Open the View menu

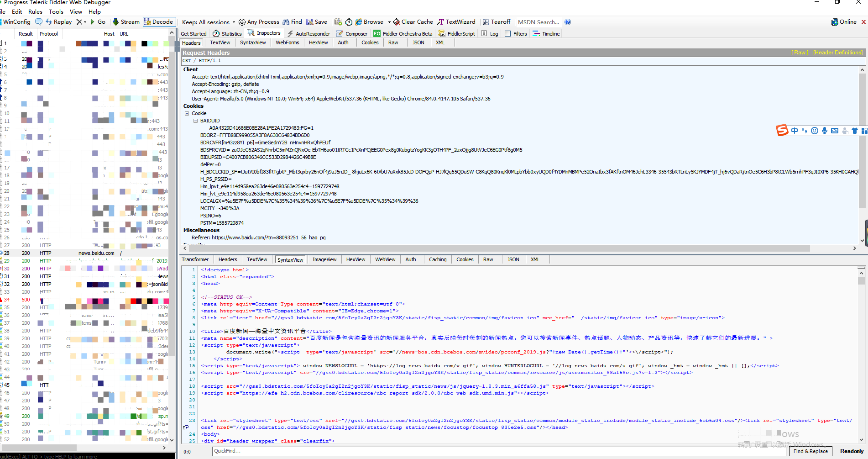[76, 12]
